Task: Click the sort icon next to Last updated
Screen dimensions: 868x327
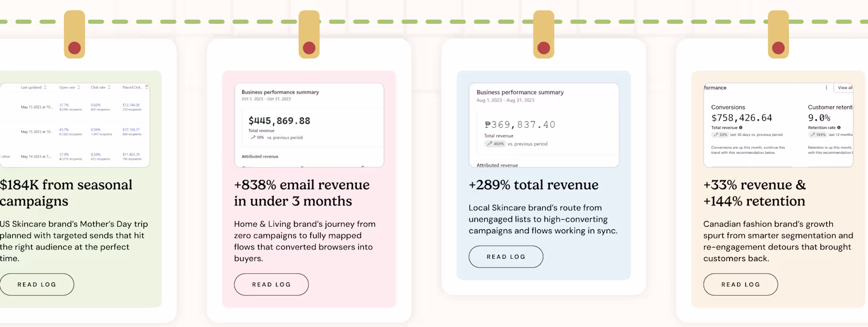Action: [x=46, y=87]
